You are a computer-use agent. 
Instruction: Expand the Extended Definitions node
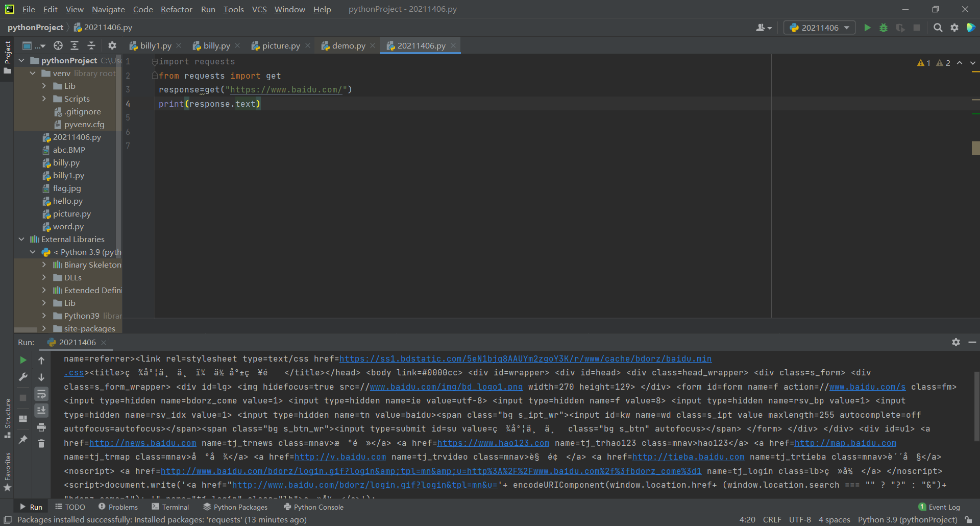coord(44,290)
